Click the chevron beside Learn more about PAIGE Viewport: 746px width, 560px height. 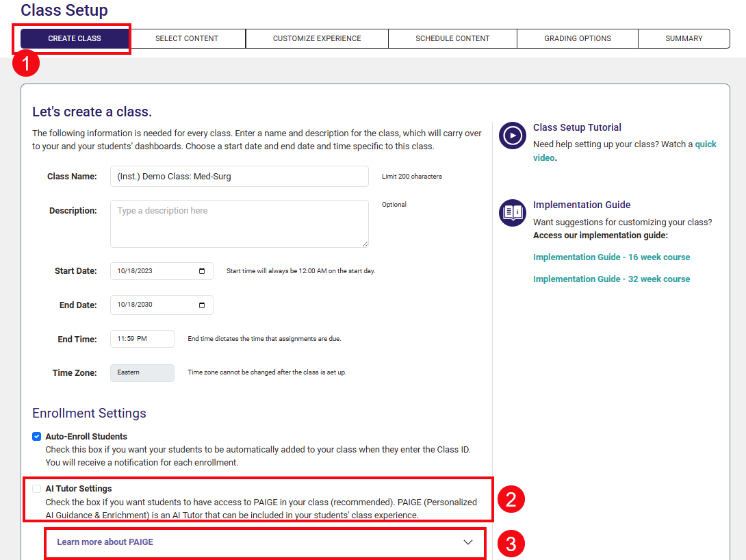tap(468, 542)
